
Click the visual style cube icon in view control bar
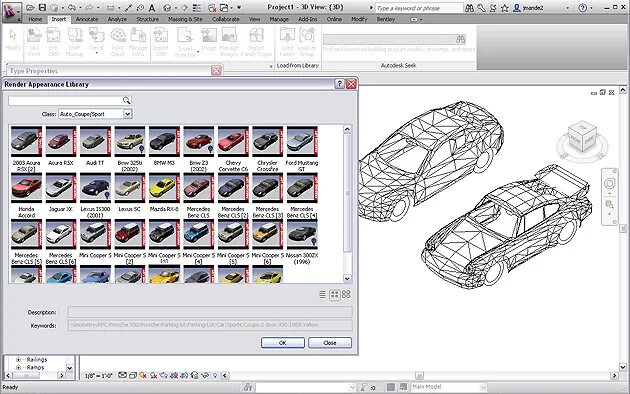pos(133,375)
